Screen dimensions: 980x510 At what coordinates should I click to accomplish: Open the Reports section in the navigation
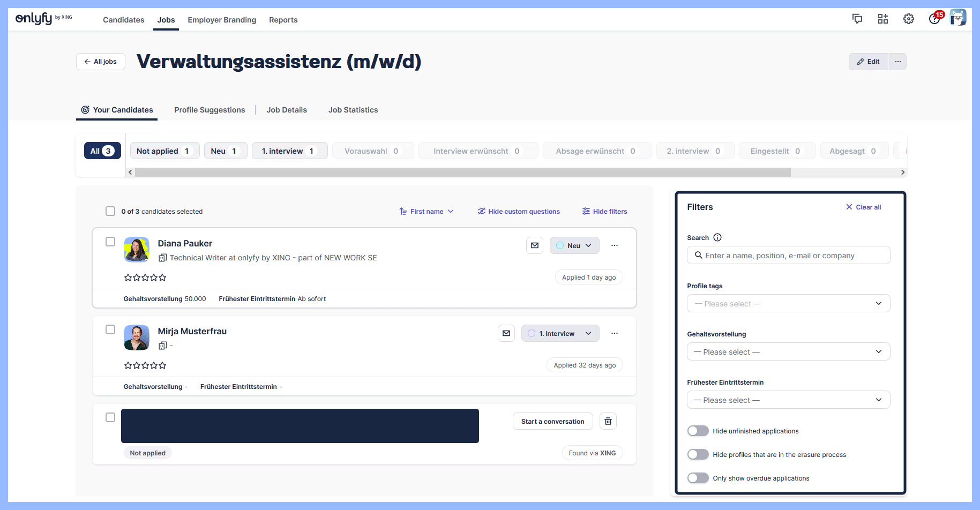[x=283, y=20]
